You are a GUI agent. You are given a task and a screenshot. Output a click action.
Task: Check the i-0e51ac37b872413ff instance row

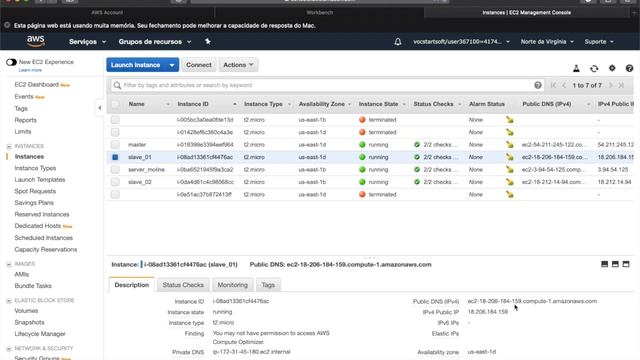click(115, 194)
